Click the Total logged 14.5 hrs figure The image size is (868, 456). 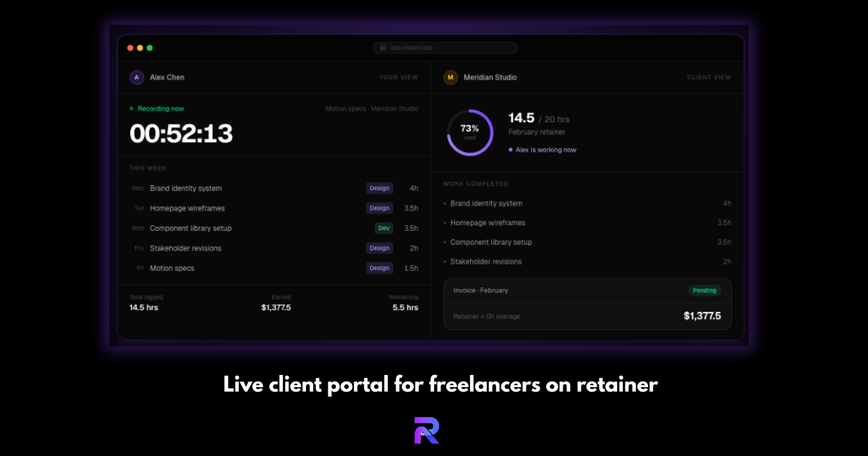(143, 307)
